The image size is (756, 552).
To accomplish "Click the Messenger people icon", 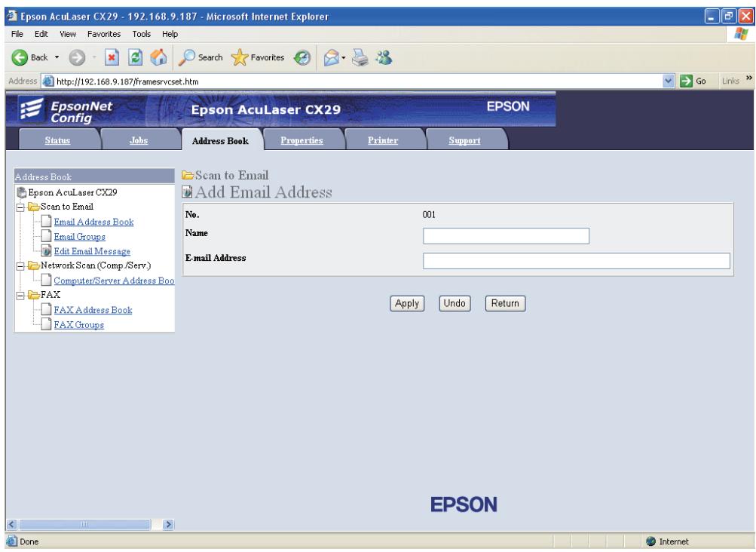I will coord(384,58).
